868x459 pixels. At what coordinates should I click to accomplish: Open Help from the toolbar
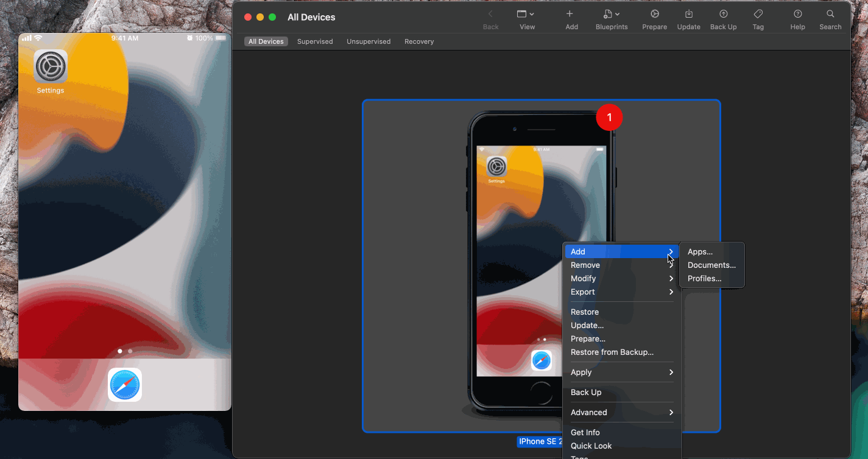(x=798, y=14)
